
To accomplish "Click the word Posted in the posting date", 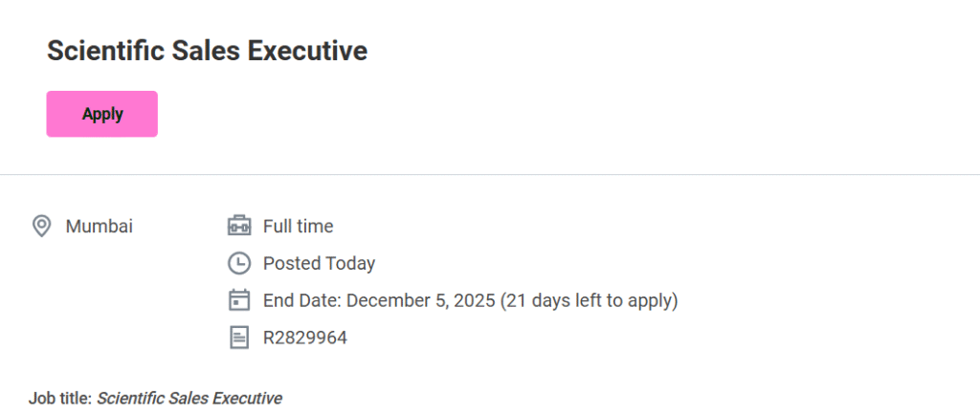I will [x=291, y=263].
